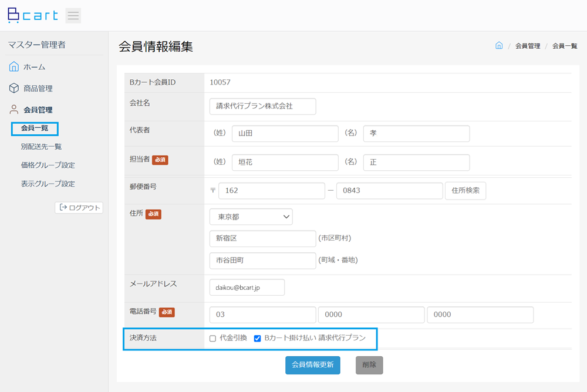Click the home icon in sidebar
Screen dimensions: 587x392
(14, 67)
